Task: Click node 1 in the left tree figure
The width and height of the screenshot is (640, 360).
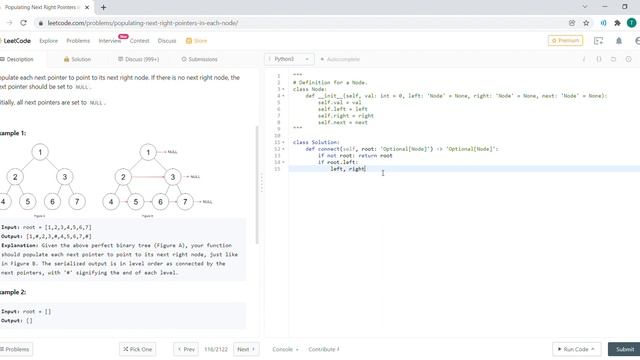Action: [x=40, y=152]
